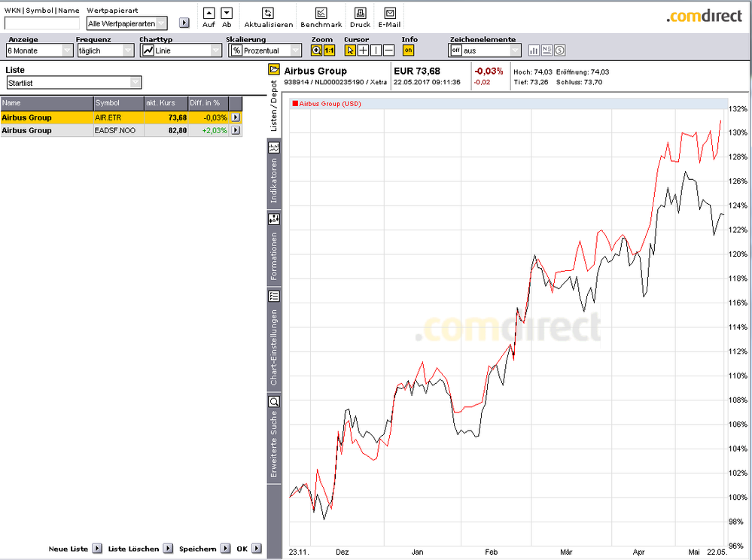Click the WKN/Symbol/Name search field
This screenshot has width=752, height=560.
(41, 23)
